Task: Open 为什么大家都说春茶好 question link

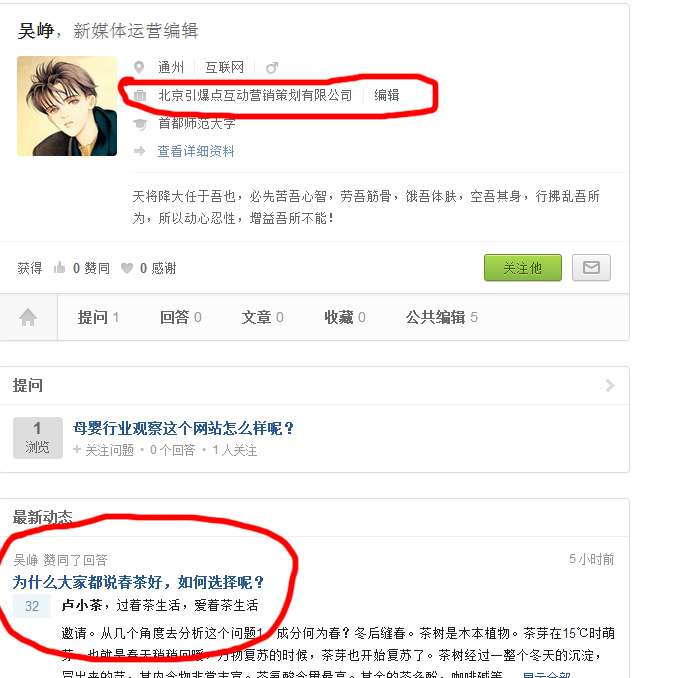Action: [x=138, y=582]
